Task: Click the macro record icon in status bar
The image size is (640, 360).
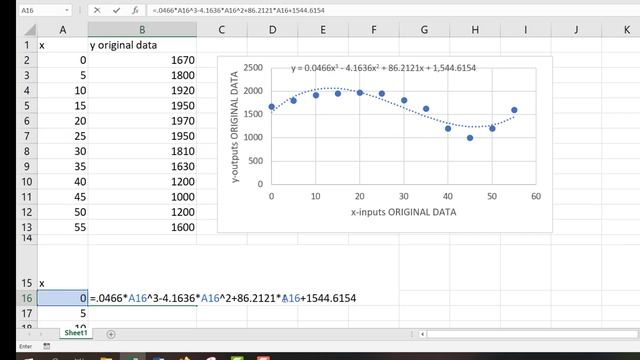Action: [x=47, y=346]
